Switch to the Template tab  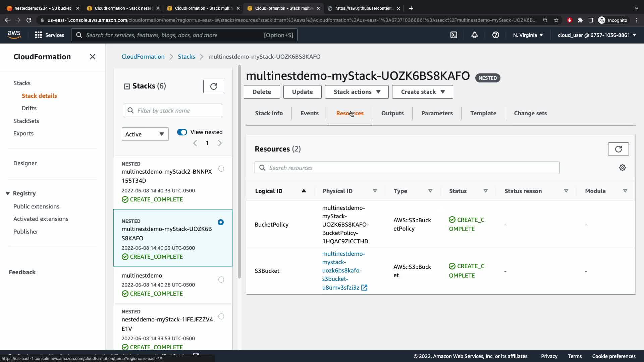[483, 113]
